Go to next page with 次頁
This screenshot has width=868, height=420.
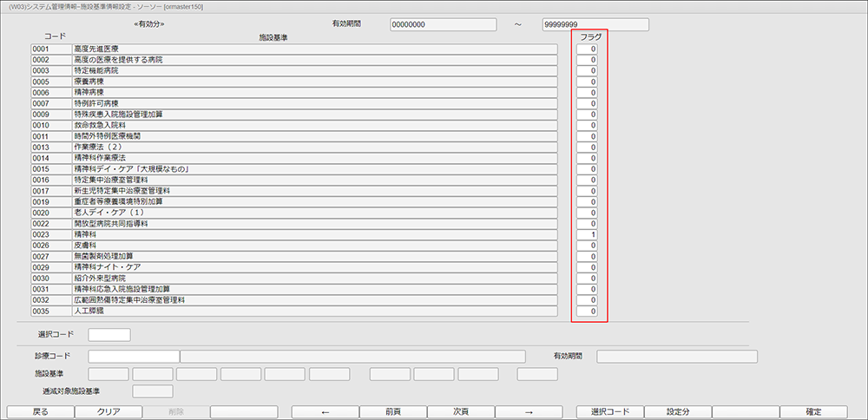[461, 412]
